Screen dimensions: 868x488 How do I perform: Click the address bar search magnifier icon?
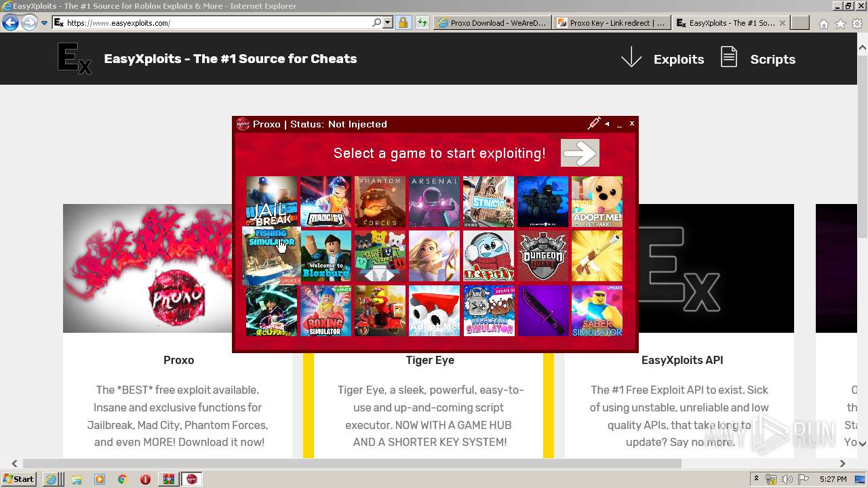click(x=377, y=22)
